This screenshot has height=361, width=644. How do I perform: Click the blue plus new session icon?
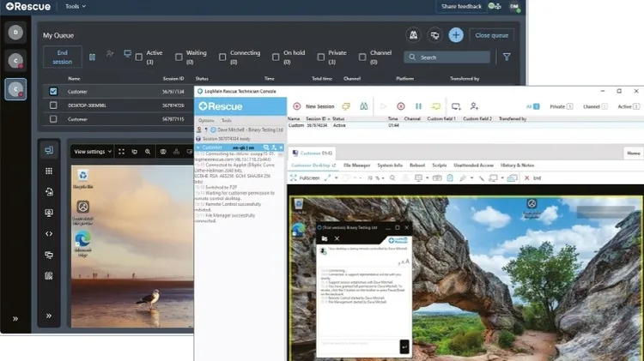coord(456,35)
